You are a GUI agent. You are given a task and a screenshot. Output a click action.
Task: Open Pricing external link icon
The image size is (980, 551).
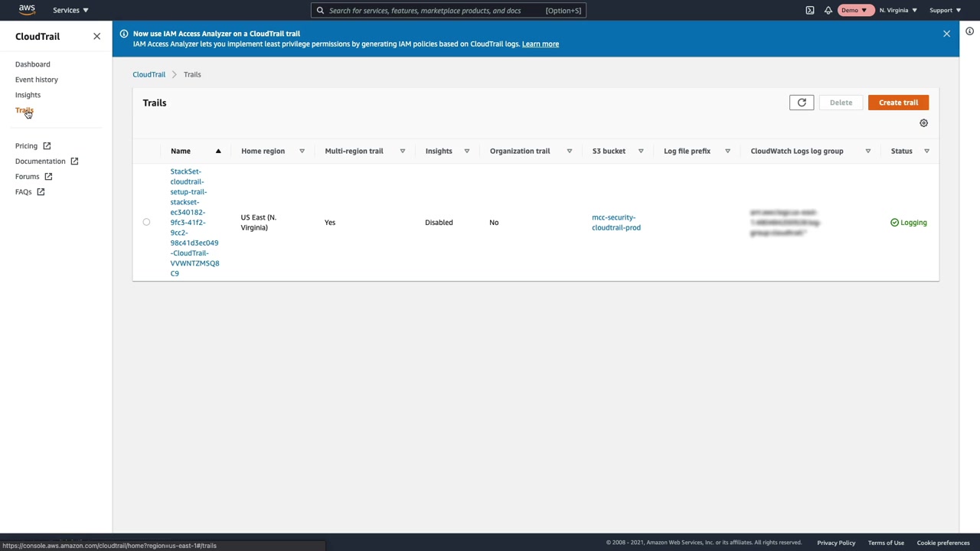[47, 145]
